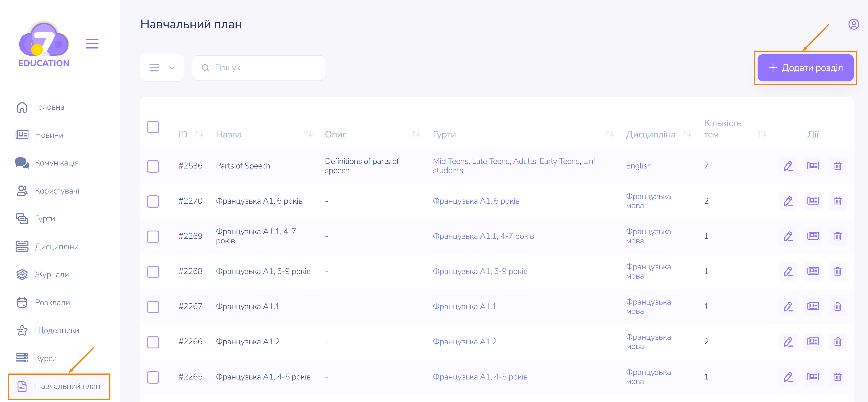This screenshot has height=402, width=868.
Task: Delete the Parts of Speech row
Action: 837,166
